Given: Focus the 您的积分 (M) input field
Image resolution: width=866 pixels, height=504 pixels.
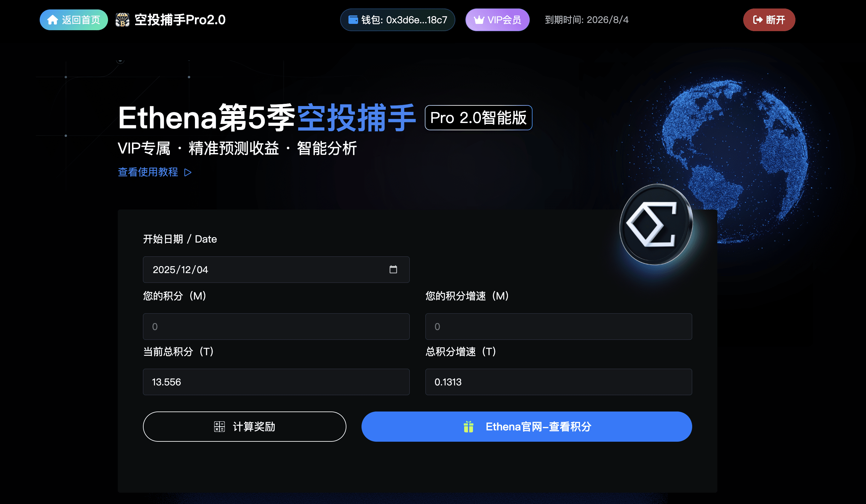Looking at the screenshot, I should coord(276,327).
